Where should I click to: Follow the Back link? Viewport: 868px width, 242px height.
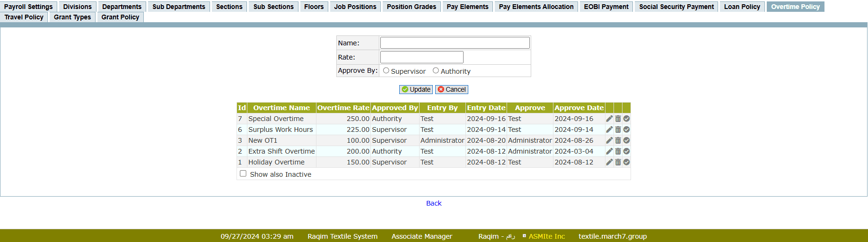tap(434, 203)
